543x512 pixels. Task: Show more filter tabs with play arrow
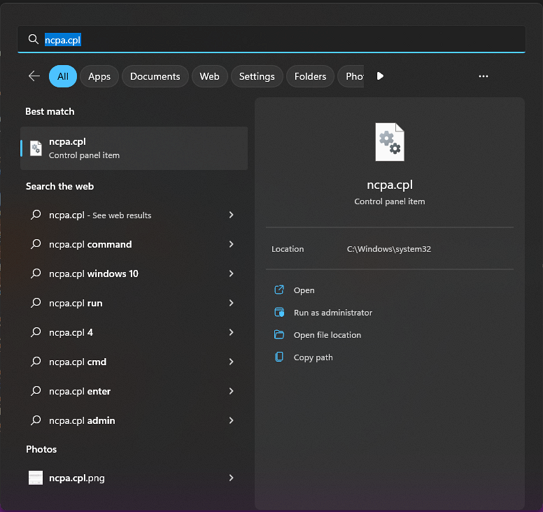pyautogui.click(x=380, y=76)
